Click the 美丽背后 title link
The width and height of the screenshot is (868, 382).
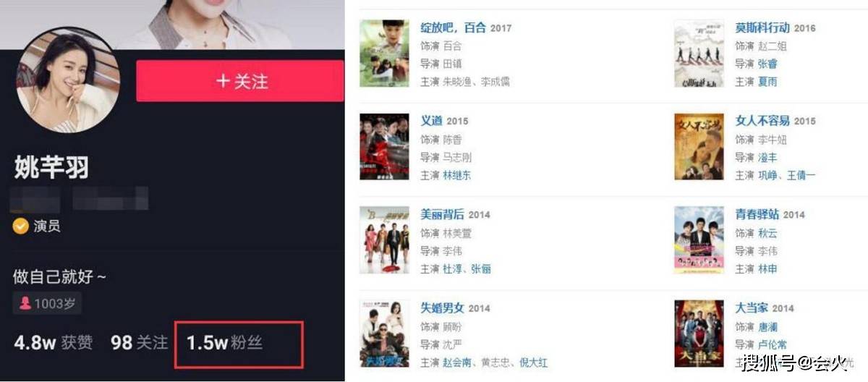[x=443, y=214]
